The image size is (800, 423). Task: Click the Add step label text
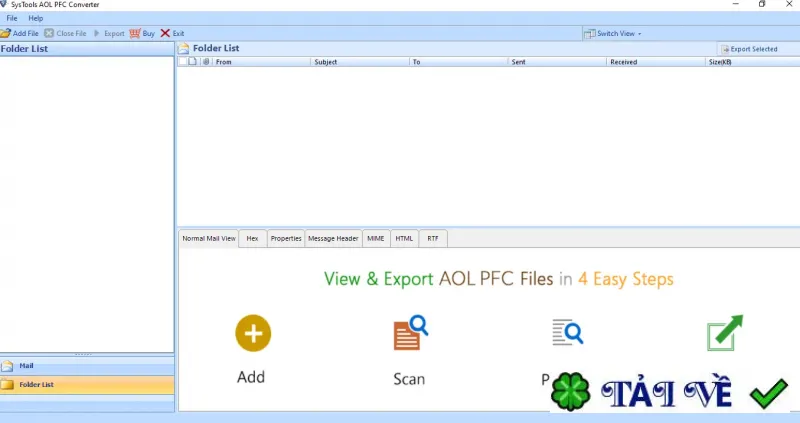pos(251,377)
